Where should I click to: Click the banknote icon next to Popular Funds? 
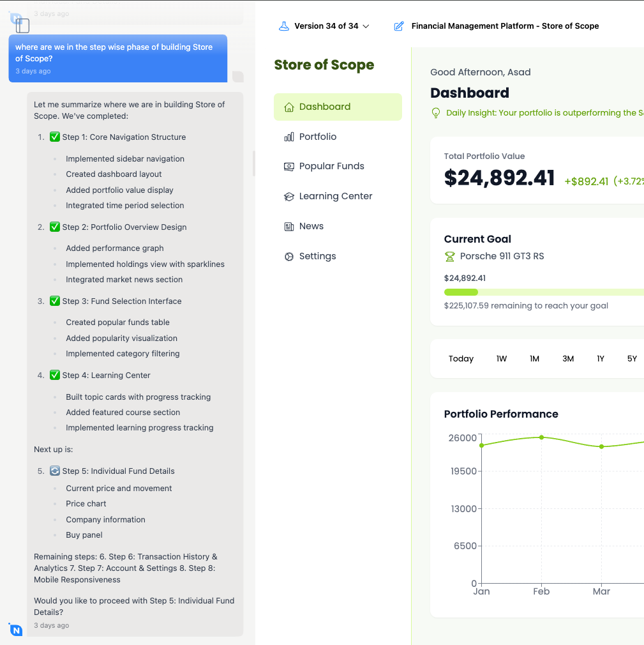point(289,167)
